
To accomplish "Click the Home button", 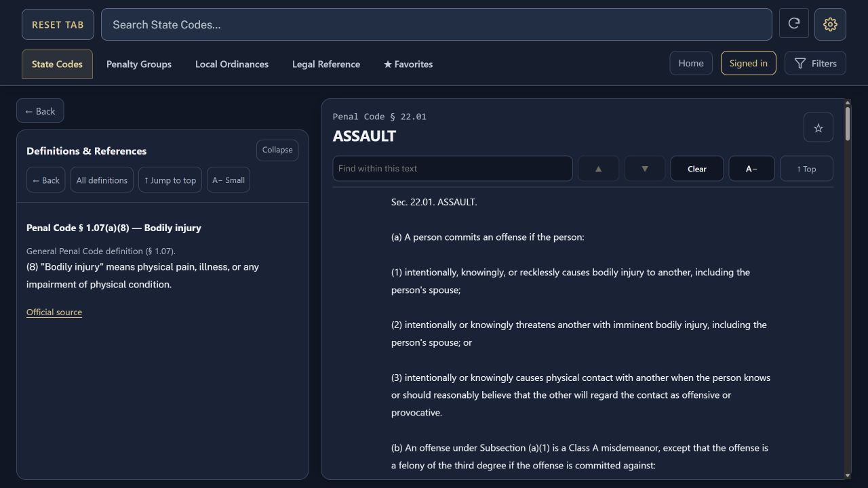I will [691, 63].
